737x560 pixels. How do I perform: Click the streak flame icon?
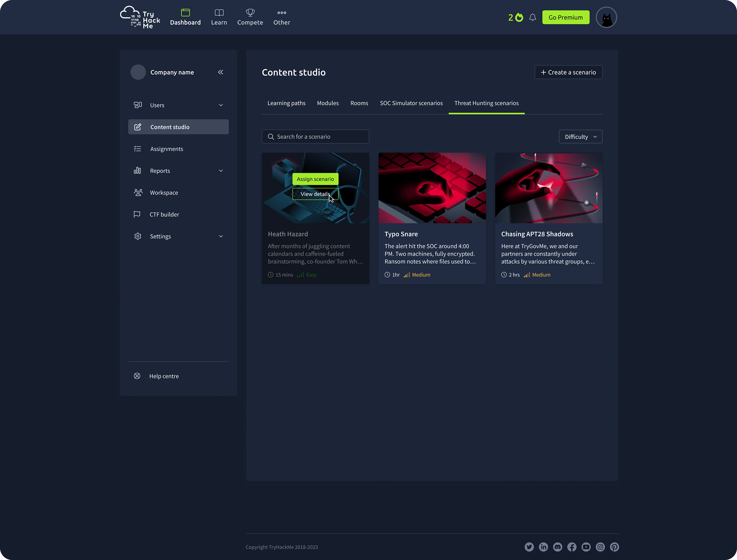coord(519,17)
